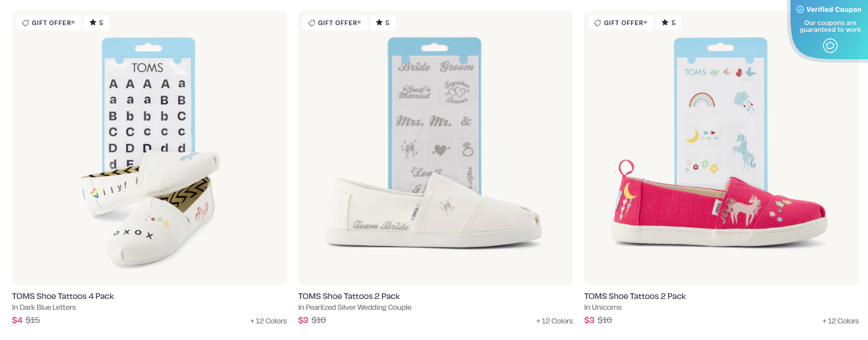Click the rating badge on the middle product
The height and width of the screenshot is (340, 868).
tap(383, 22)
